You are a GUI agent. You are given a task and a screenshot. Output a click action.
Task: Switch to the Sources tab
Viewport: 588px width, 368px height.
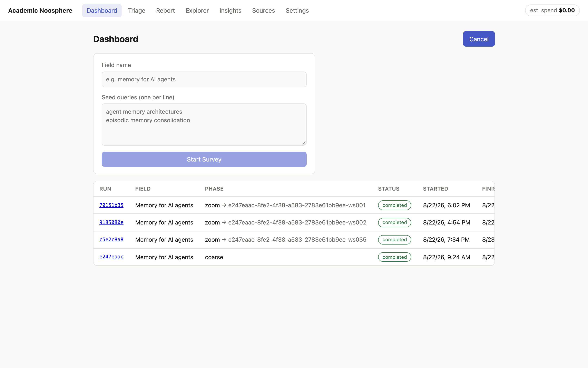click(x=263, y=10)
